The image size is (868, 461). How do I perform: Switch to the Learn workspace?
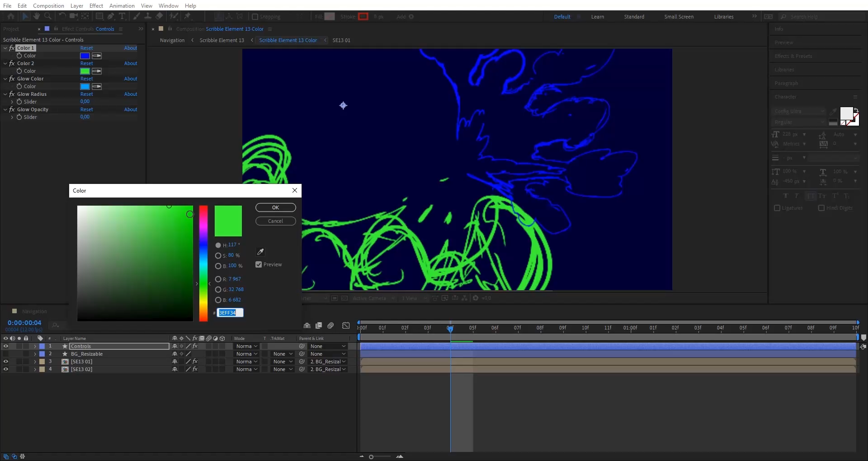tap(597, 17)
